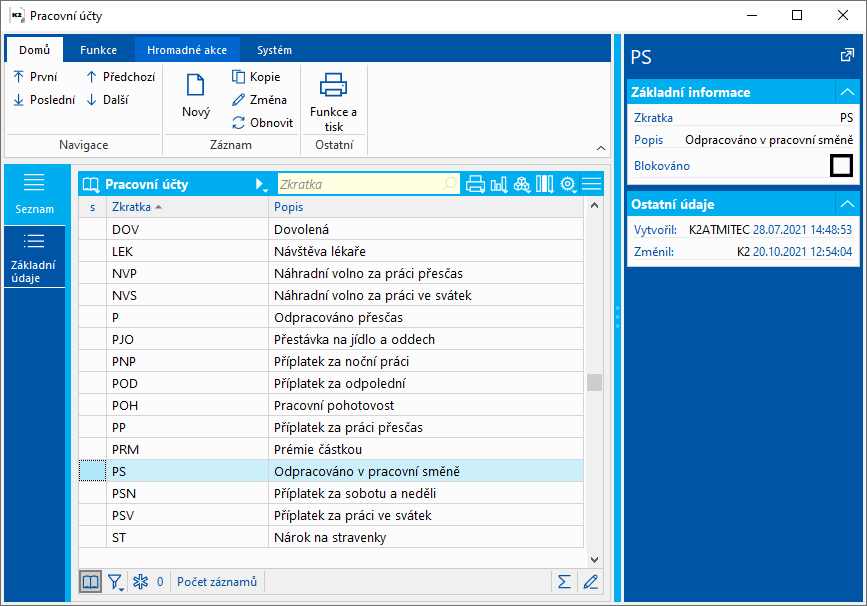Image resolution: width=867 pixels, height=606 pixels.
Task: Select the row with Odpracováno přesčas
Action: pyautogui.click(x=331, y=317)
